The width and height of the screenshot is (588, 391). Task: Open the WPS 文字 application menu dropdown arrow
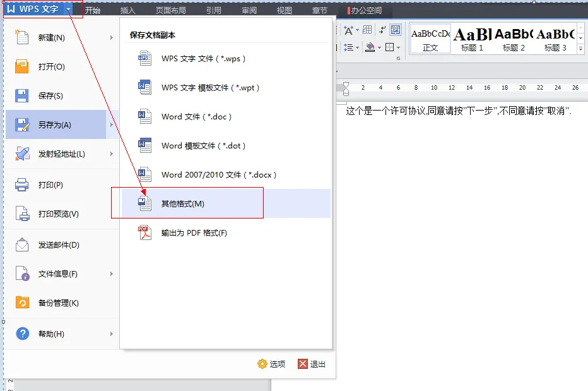tap(69, 9)
